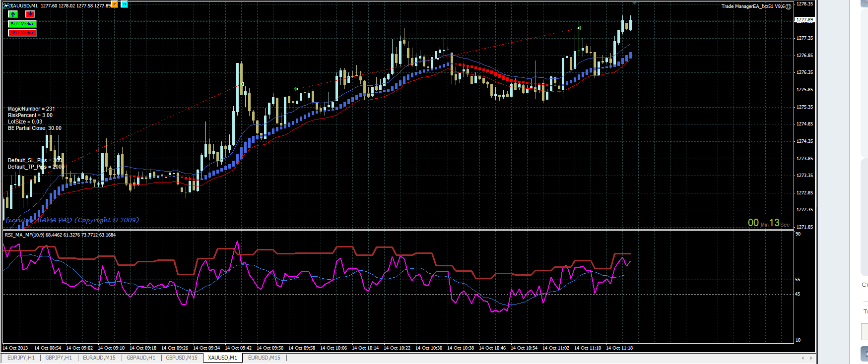Click the XAUUSD,M1 chart title text
This screenshot has width=868, height=364.
point(24,6)
